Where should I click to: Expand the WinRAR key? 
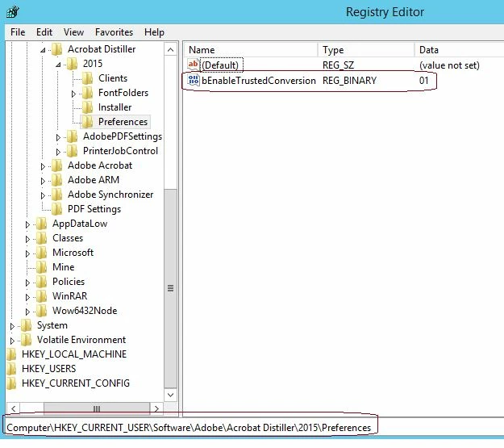pos(27,297)
